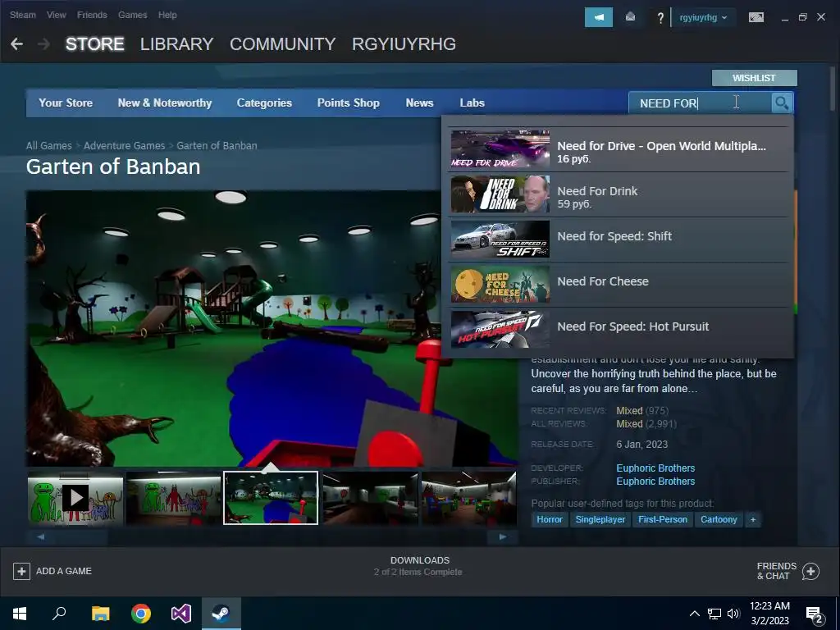Open the Help menu
Screen dimensions: 840x630
pos(167,15)
